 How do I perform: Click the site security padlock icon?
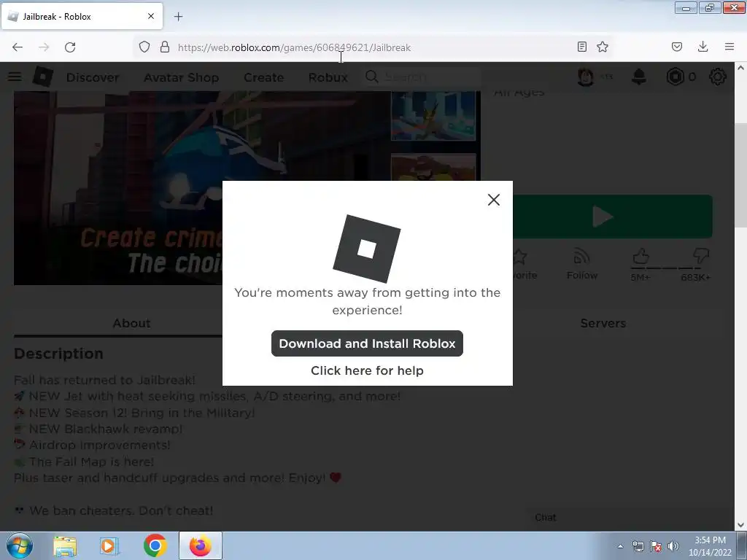165,47
